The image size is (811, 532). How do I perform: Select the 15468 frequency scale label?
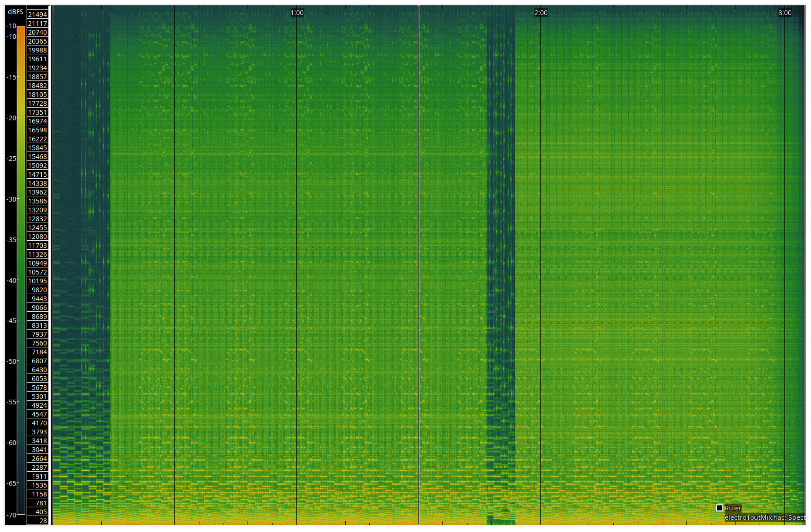click(38, 157)
